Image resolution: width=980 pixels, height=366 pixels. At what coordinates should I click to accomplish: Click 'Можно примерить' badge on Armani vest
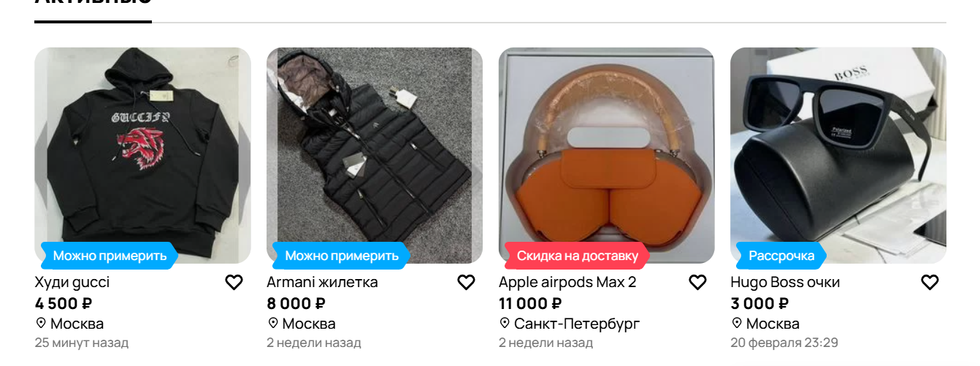342,256
